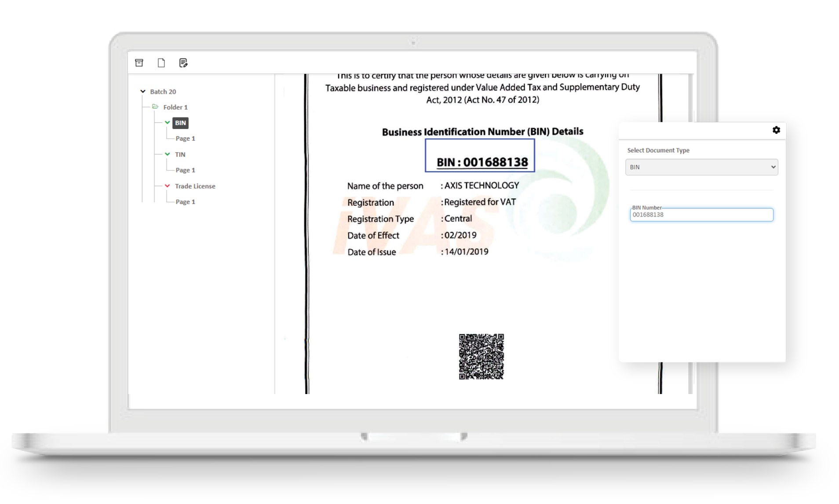839x504 pixels.
Task: Open Page 1 under BIN
Action: [x=185, y=139]
